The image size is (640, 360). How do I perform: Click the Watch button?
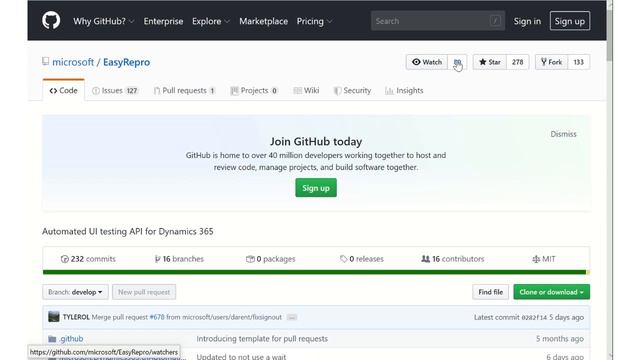427,62
